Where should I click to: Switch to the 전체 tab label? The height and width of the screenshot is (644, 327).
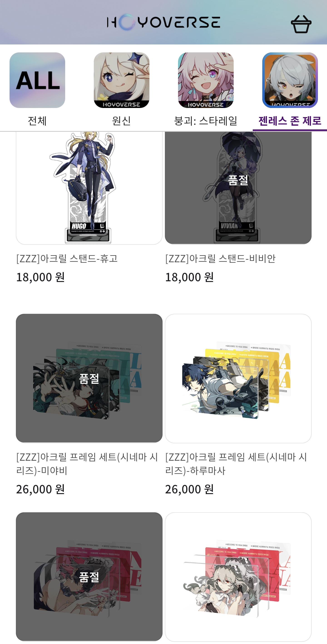37,121
